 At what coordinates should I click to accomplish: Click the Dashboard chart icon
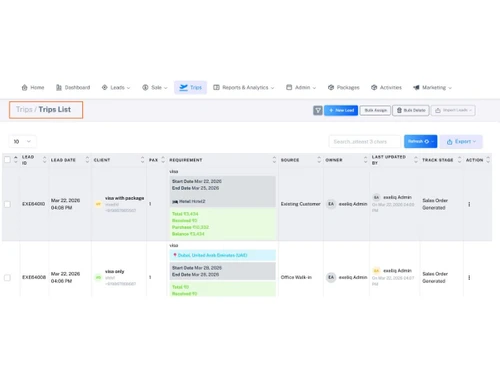coord(59,88)
